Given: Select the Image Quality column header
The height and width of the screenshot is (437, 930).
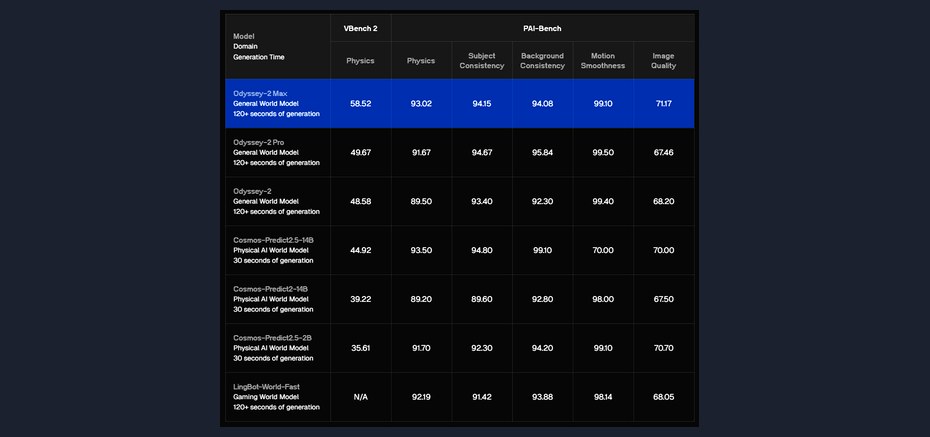Looking at the screenshot, I should coord(663,60).
